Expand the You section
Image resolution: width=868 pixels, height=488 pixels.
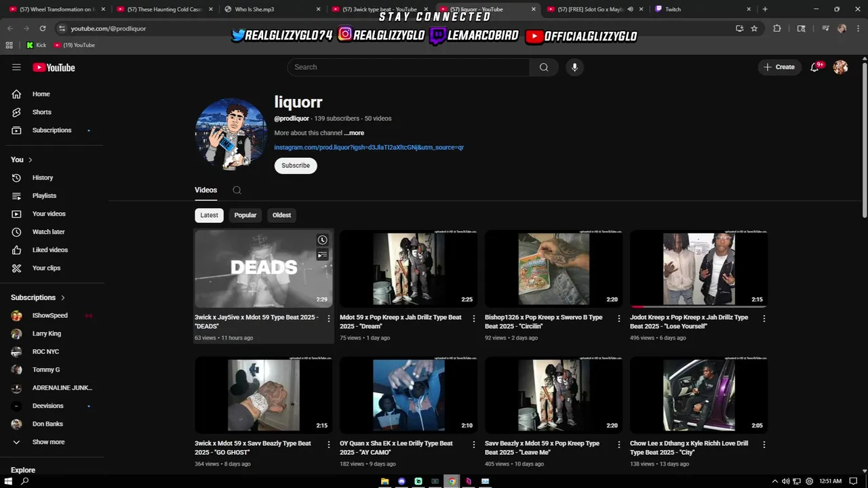pyautogui.click(x=22, y=160)
